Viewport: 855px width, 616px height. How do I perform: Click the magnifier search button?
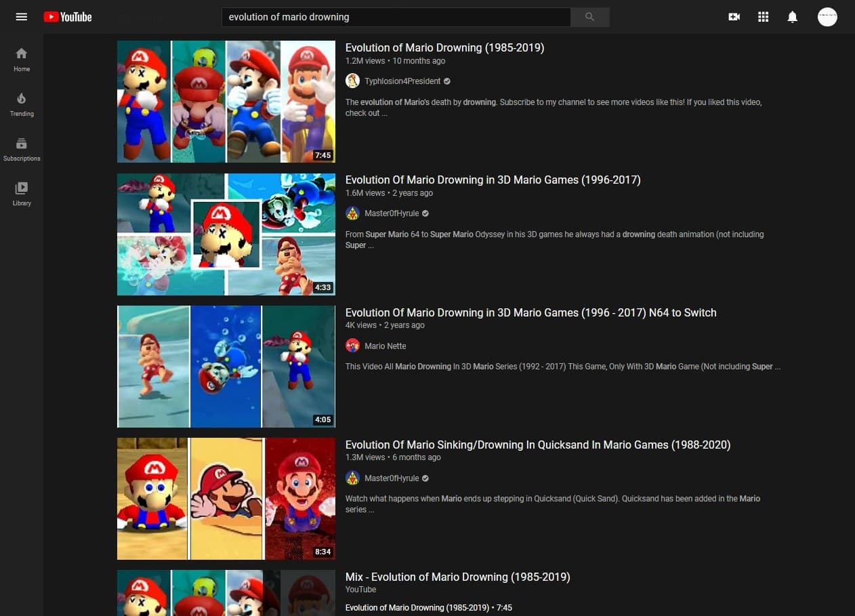click(x=589, y=17)
